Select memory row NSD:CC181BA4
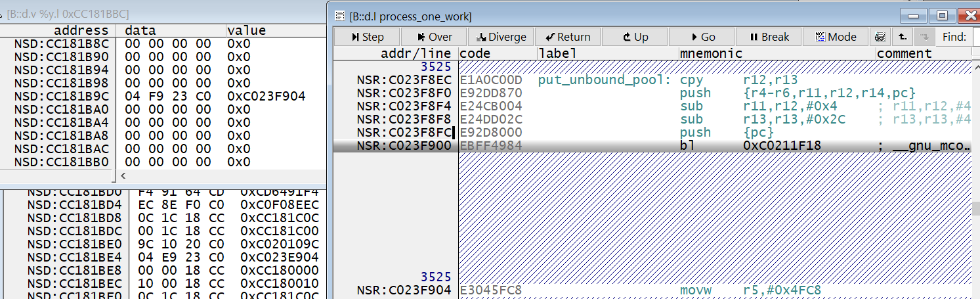Screen dimensions: 980x299 click(x=163, y=122)
